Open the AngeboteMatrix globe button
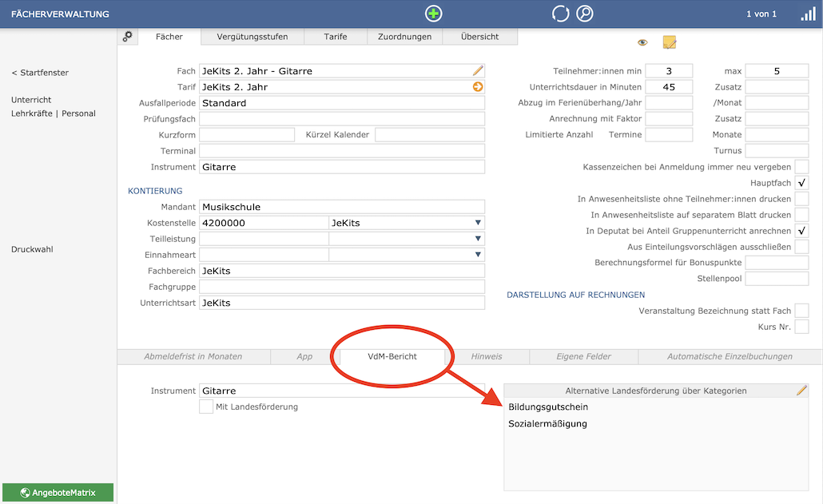Viewport: 823px width, 504px height. (x=58, y=493)
